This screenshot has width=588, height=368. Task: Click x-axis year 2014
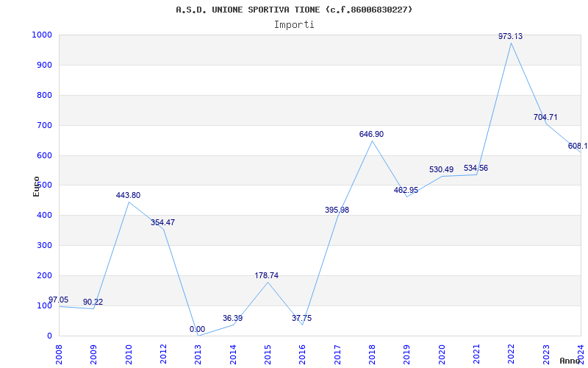coord(233,355)
